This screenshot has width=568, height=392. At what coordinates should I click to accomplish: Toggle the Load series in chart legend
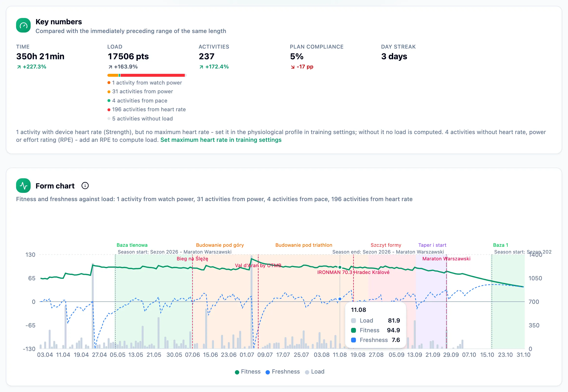[x=315, y=372]
